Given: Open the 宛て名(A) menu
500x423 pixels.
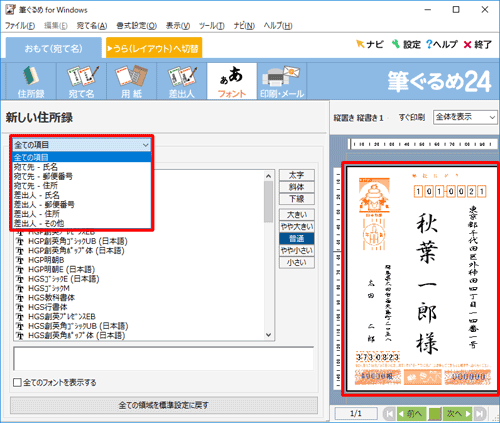Looking at the screenshot, I should click(x=92, y=26).
